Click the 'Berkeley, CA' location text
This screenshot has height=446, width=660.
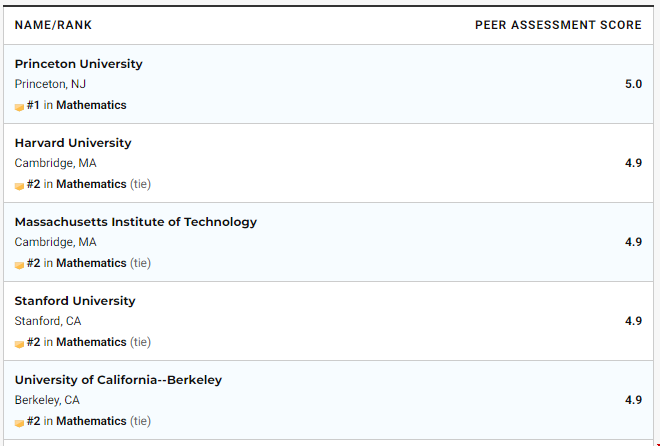47,400
